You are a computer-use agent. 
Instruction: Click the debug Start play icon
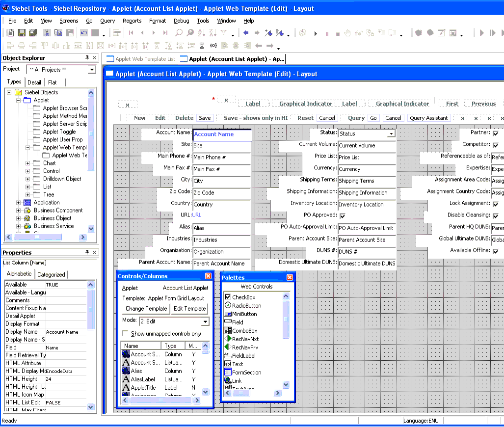point(316,33)
